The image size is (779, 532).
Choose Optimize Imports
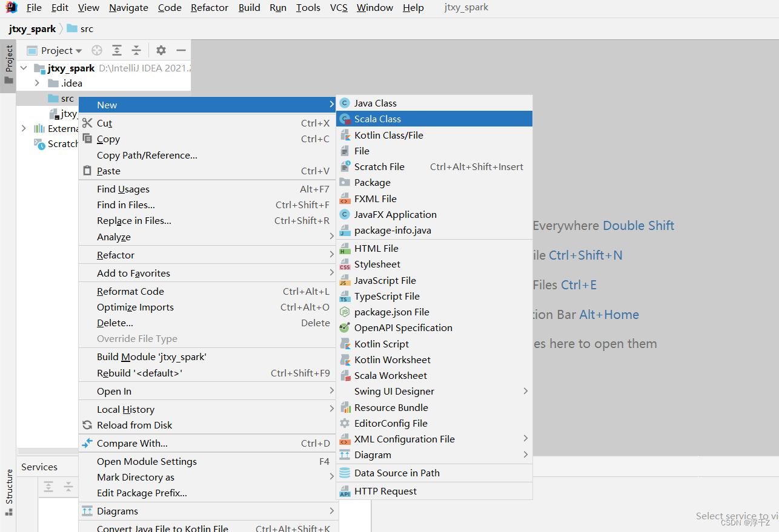(208, 307)
